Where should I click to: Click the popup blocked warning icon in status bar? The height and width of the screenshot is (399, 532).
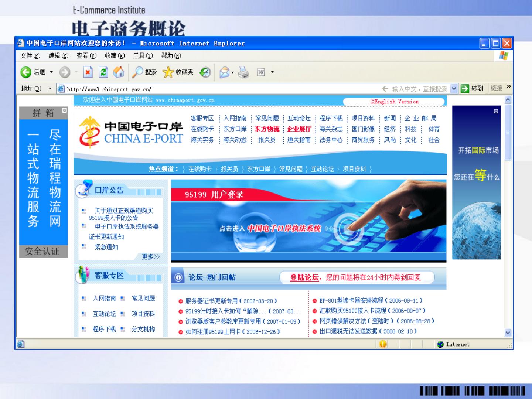[x=383, y=344]
